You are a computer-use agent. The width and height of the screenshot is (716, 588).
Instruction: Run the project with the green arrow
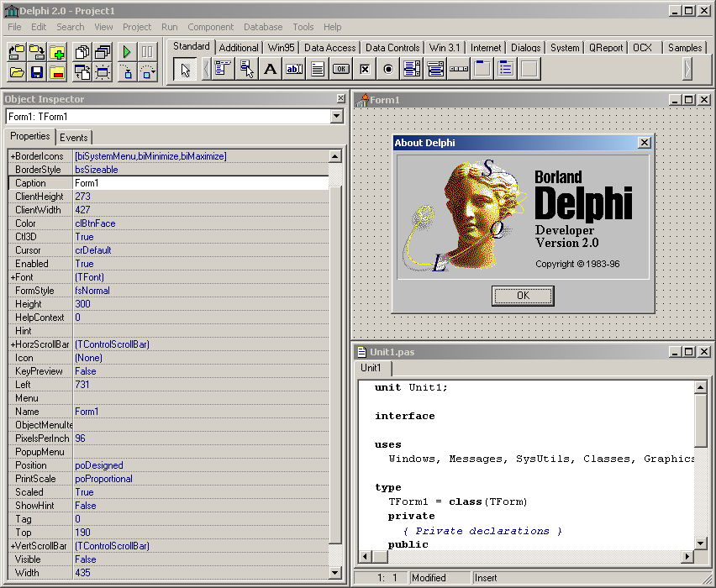(x=127, y=52)
